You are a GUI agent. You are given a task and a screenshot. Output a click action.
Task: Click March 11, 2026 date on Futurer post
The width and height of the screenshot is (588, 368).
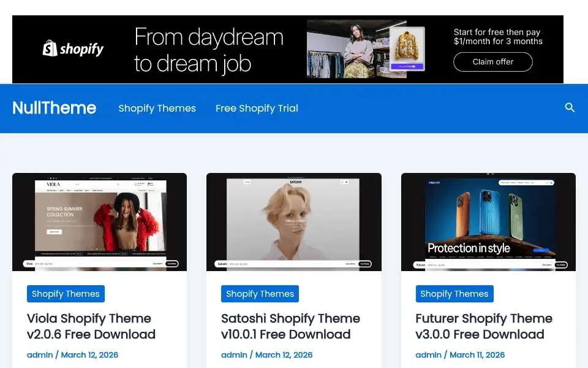[477, 355]
